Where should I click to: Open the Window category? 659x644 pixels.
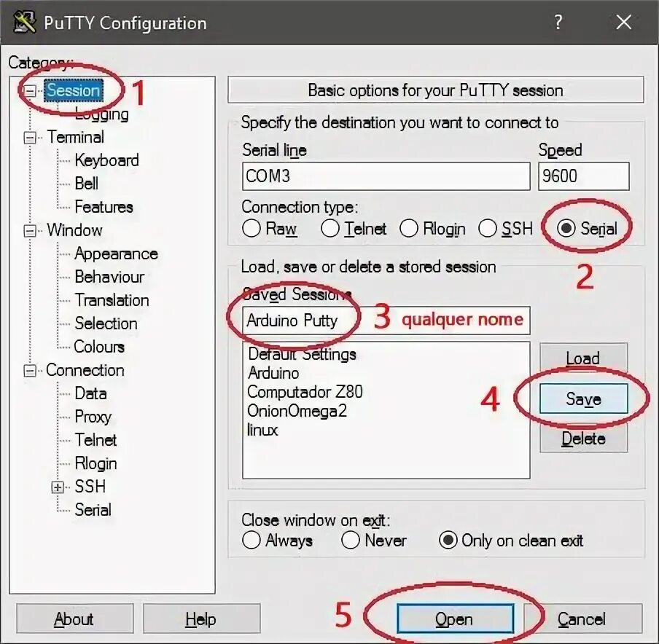(x=74, y=230)
